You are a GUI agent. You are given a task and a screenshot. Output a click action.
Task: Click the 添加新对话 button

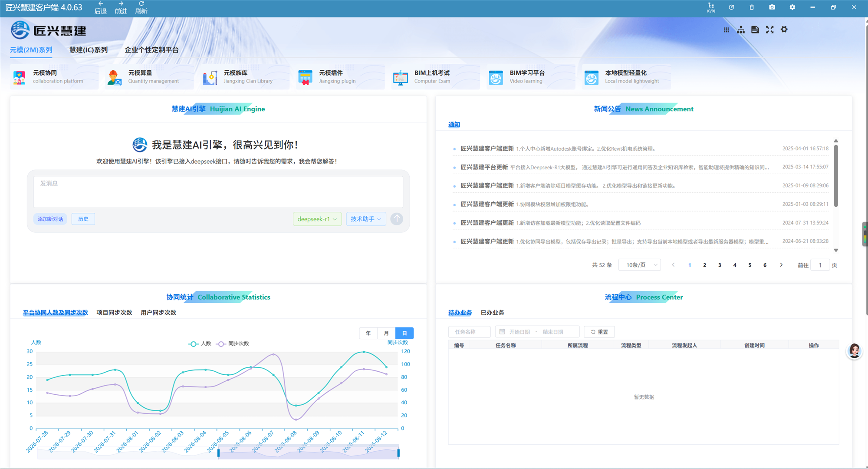pyautogui.click(x=50, y=219)
